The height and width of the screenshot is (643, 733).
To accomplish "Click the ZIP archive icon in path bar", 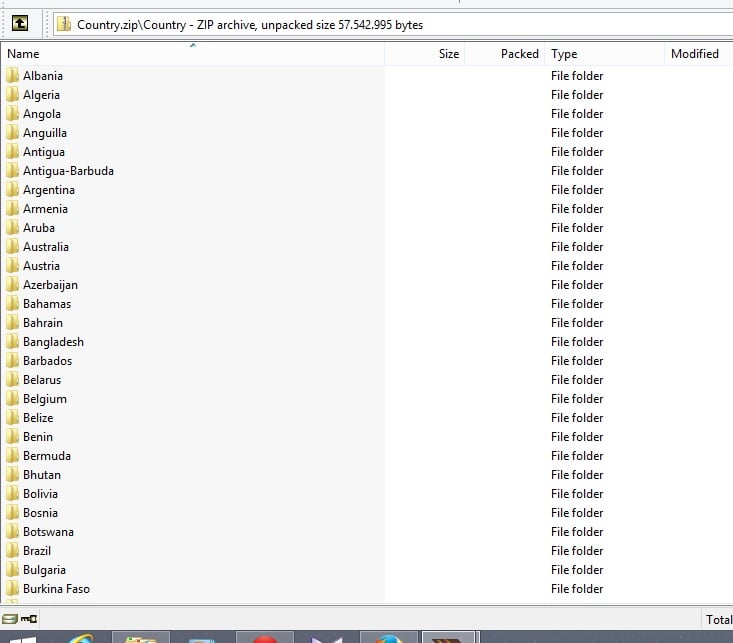I will tap(64, 24).
